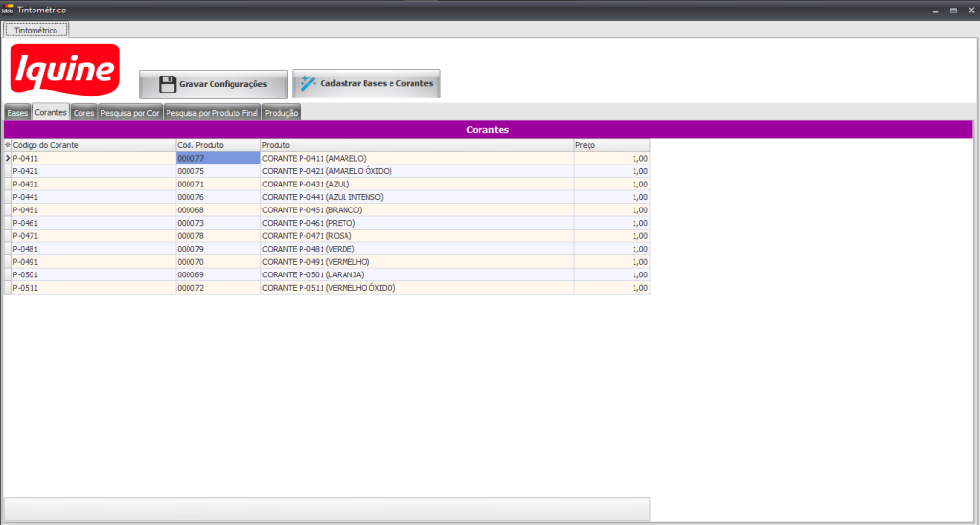
Task: Click the floppy disk save icon
Action: tap(167, 84)
